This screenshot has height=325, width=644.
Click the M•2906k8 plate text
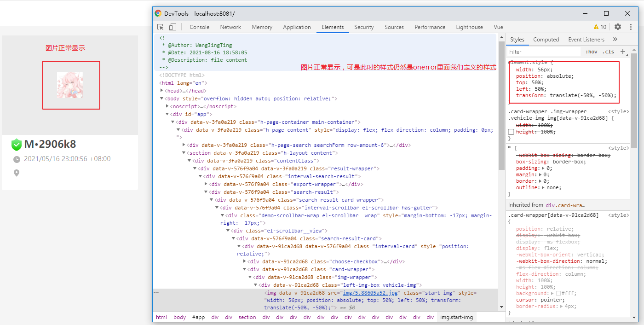50,145
